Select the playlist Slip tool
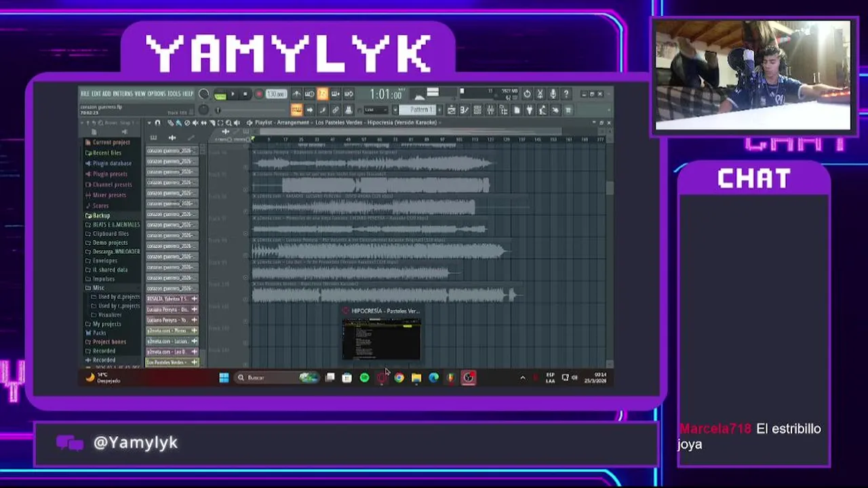Screen dimensions: 868x488 click(204, 123)
